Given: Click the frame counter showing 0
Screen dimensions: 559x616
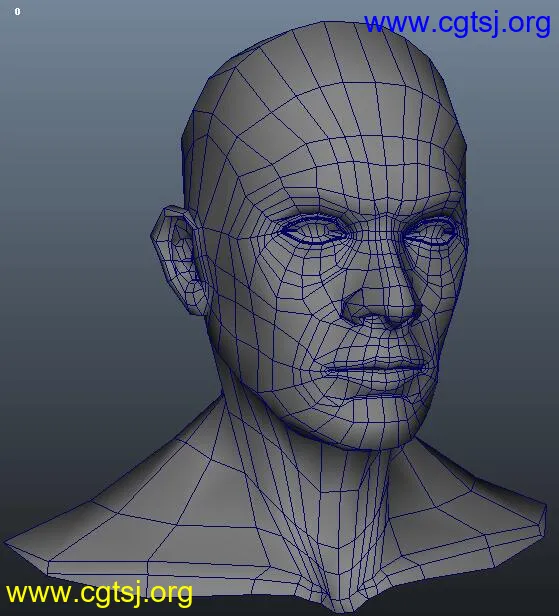Looking at the screenshot, I should (x=17, y=12).
